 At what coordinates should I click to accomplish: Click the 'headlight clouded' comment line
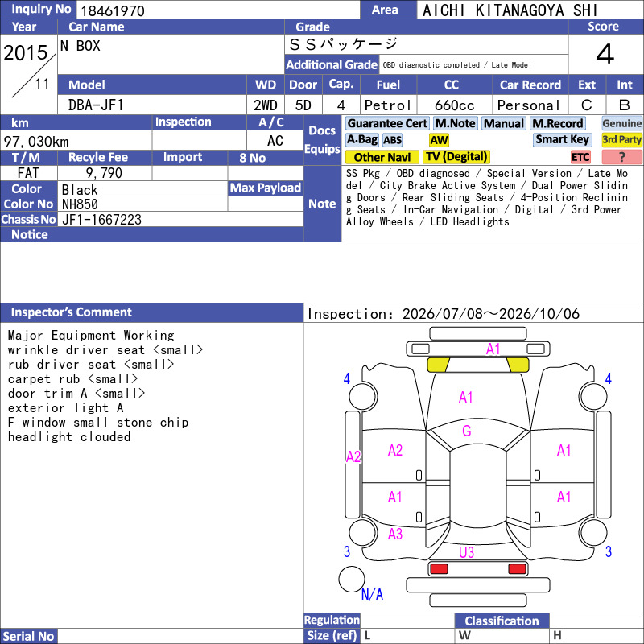[x=69, y=436]
